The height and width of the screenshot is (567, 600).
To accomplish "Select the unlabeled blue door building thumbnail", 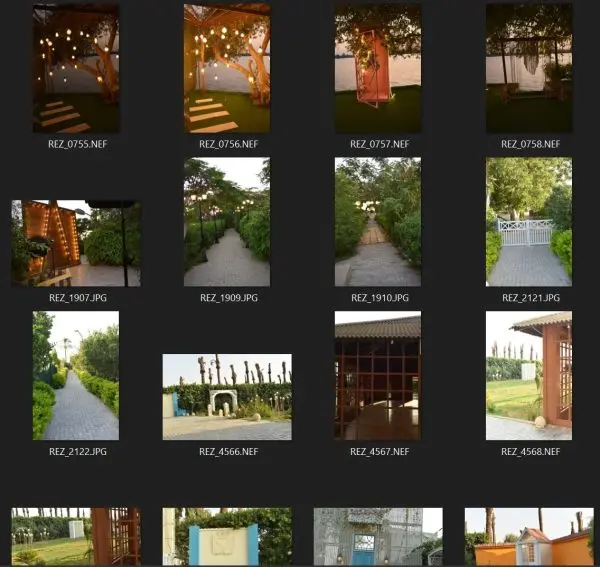I will click(378, 537).
